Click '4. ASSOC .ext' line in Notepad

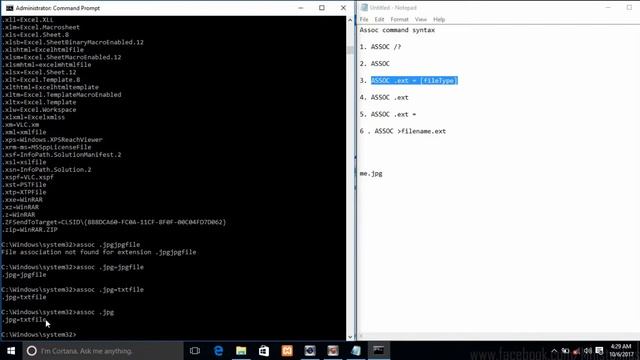(384, 98)
